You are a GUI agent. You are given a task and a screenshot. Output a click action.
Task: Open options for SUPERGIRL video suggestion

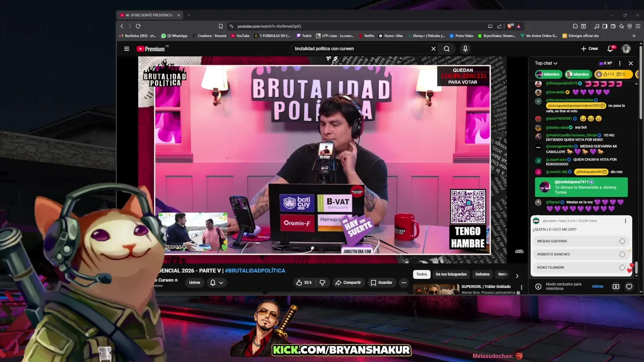click(x=521, y=287)
